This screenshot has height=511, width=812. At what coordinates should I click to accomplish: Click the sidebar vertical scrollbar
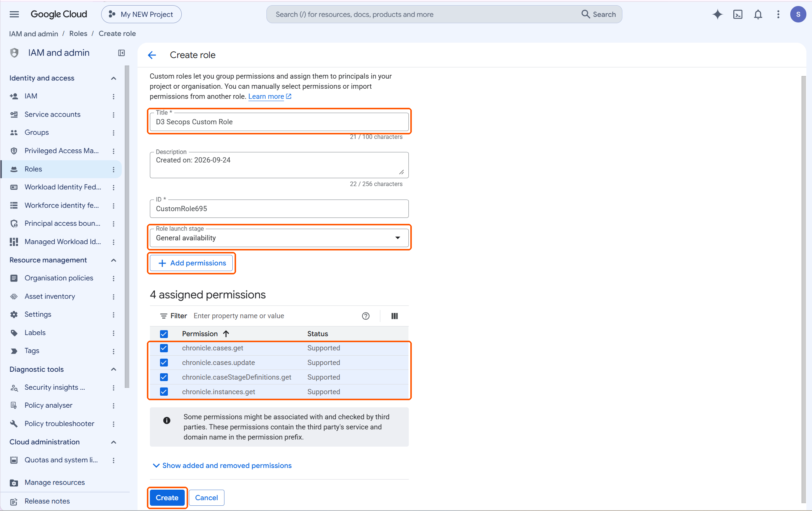[127, 226]
